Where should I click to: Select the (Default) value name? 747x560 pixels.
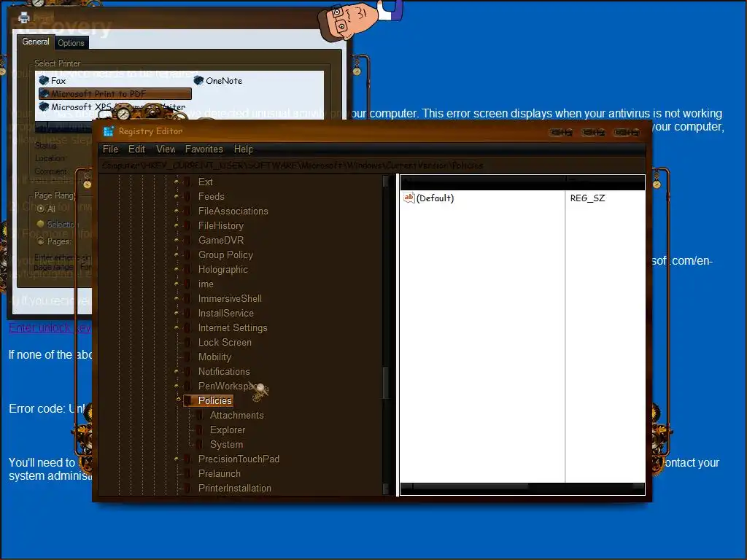click(435, 198)
